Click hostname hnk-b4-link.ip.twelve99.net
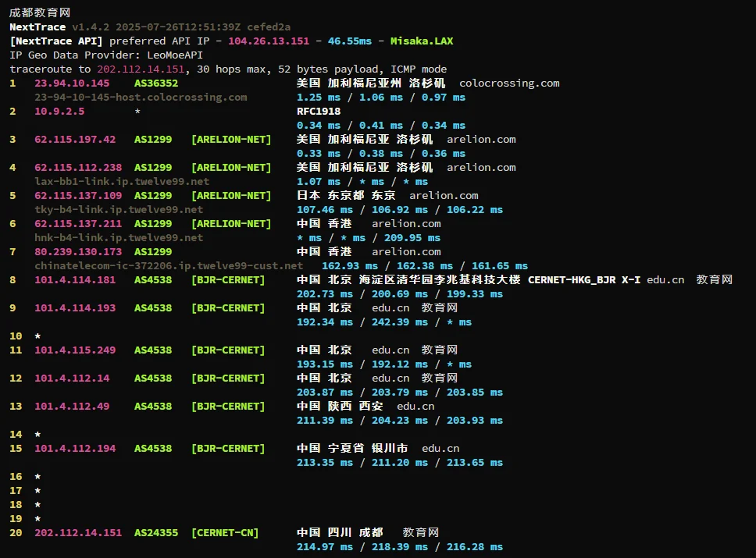Image resolution: width=756 pixels, height=558 pixels. coord(119,238)
